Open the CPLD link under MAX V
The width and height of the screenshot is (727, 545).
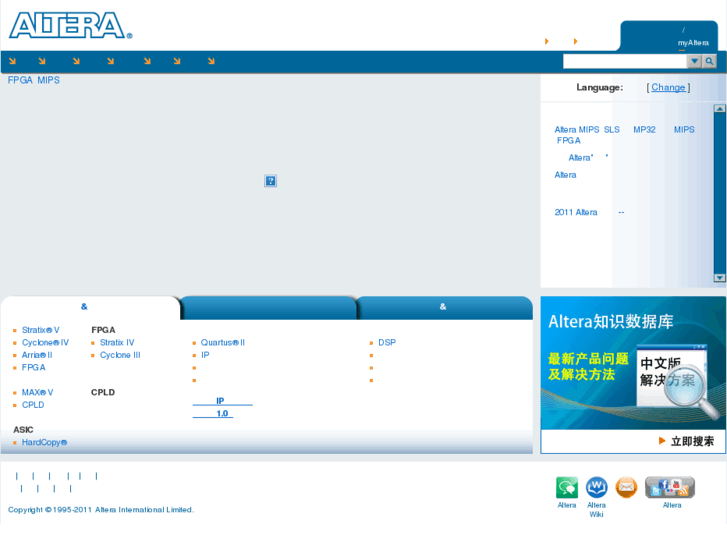(x=33, y=405)
